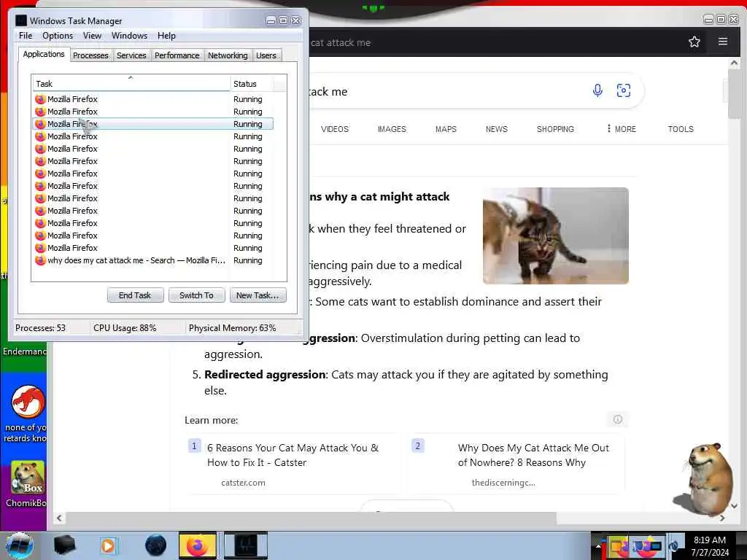Select the Applications tab
Screen dimensions: 747x560
click(x=44, y=54)
